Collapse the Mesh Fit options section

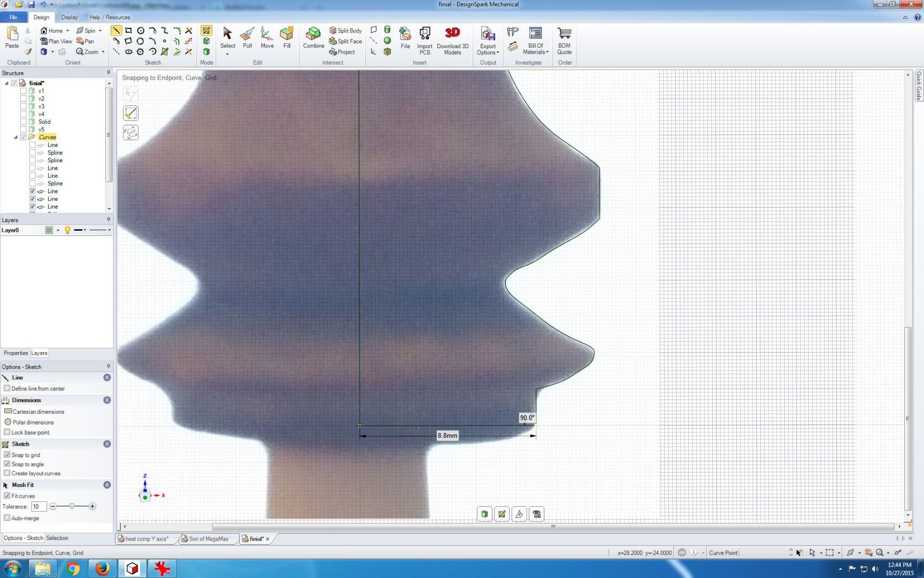107,485
